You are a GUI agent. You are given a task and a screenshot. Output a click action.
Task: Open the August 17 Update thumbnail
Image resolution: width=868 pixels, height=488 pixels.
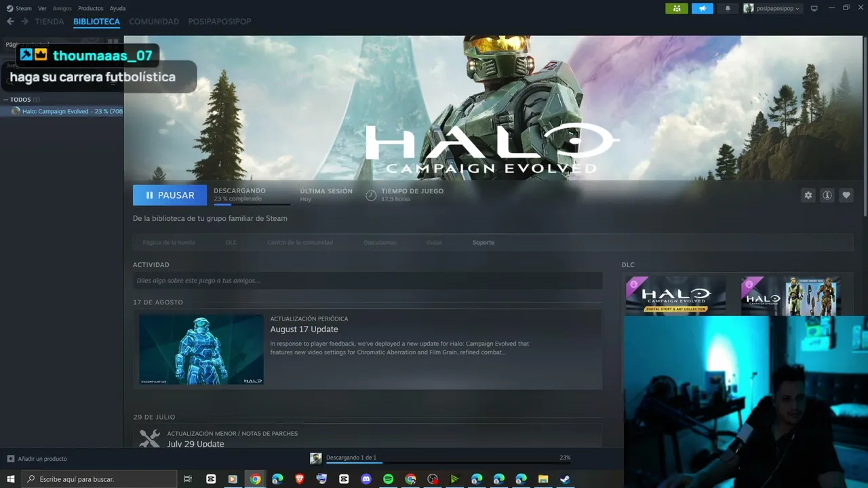[201, 350]
